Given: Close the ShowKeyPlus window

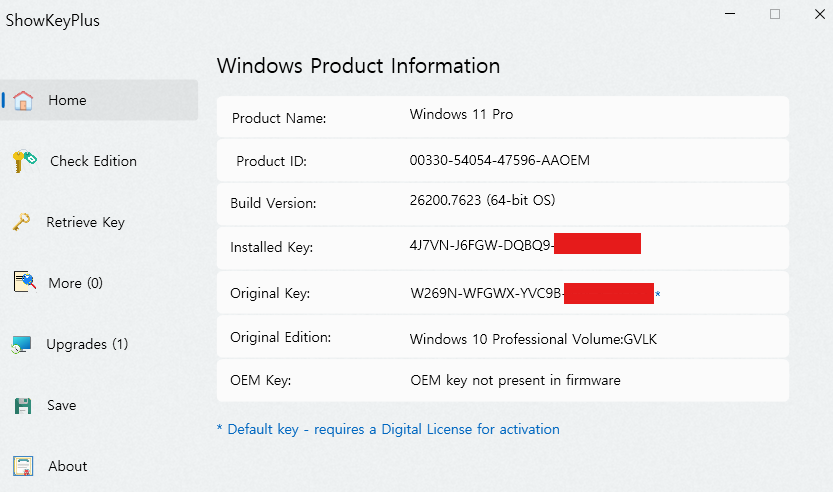Looking at the screenshot, I should 820,14.
